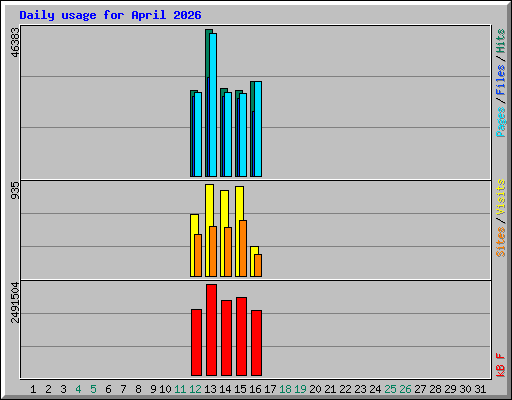
Task: Click day label 28 on the x-axis
Action: click(435, 389)
